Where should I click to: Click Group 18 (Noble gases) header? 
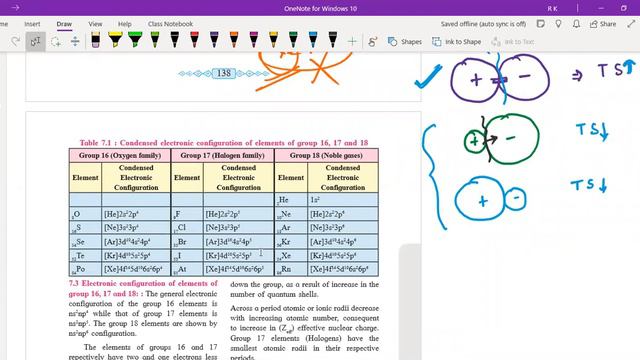[327, 156]
